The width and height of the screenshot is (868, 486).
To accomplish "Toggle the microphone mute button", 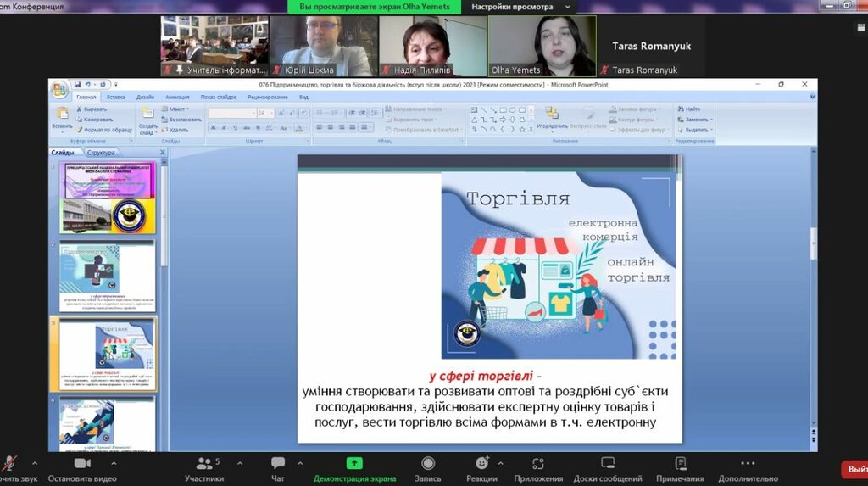I will tap(10, 463).
